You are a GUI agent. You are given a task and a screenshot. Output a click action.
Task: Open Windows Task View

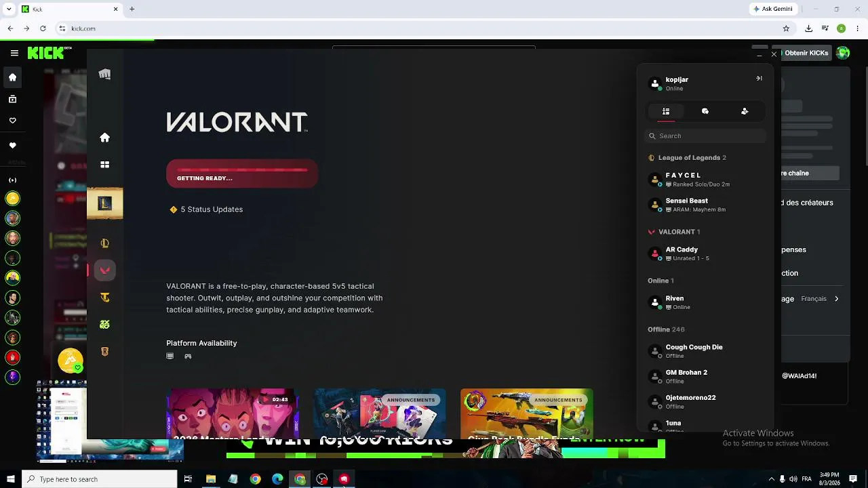[x=188, y=479]
